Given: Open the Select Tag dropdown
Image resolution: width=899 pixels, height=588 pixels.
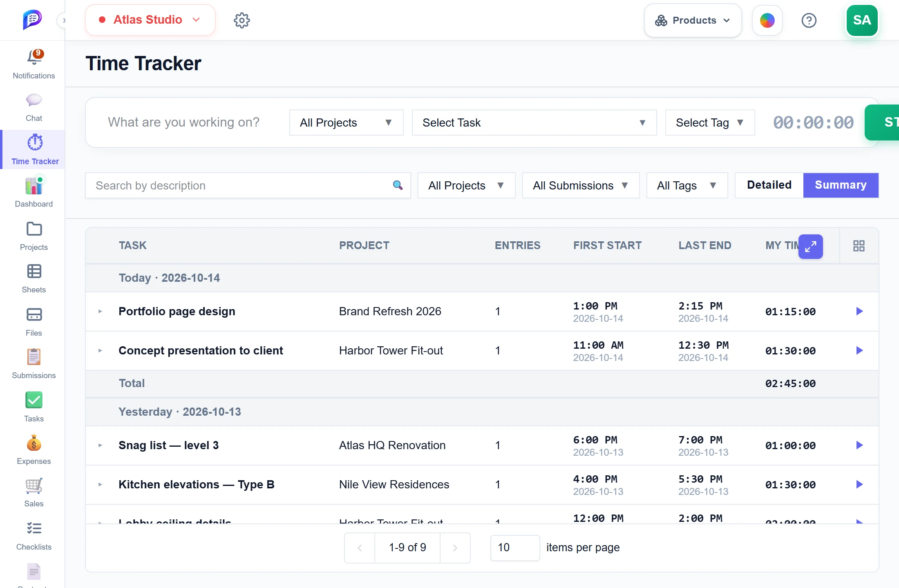Looking at the screenshot, I should (x=710, y=122).
